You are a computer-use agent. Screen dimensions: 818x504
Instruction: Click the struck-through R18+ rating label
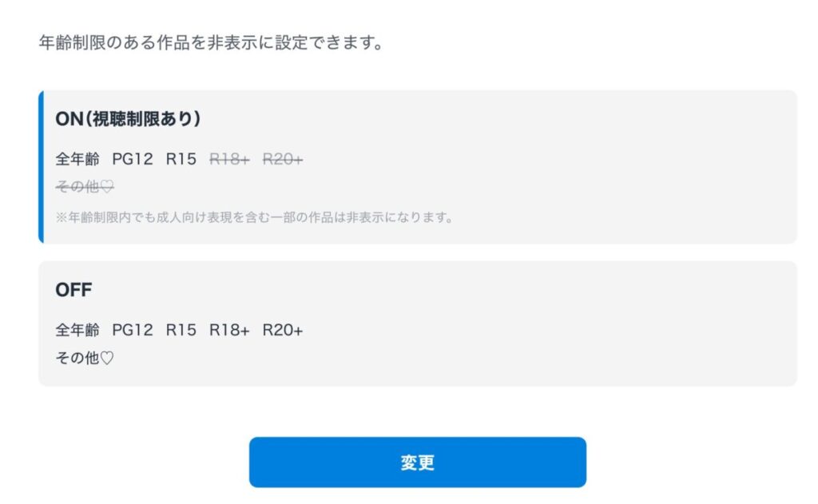click(x=229, y=159)
